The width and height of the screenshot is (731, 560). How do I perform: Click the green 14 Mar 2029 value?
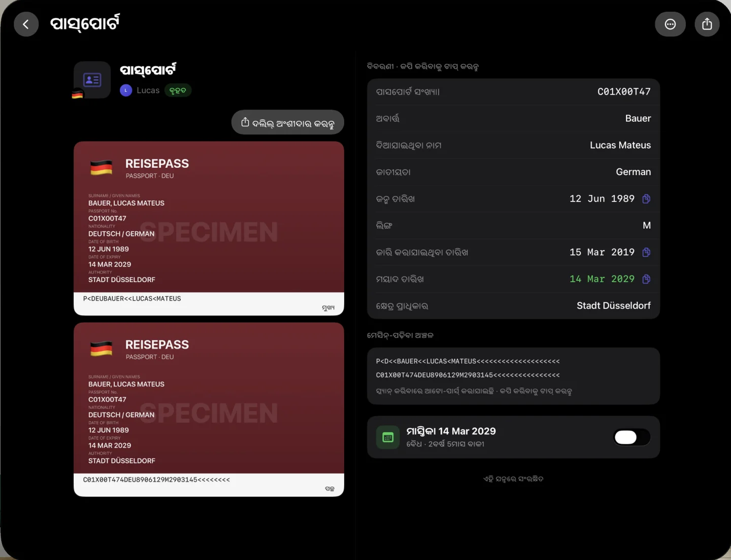coord(602,279)
